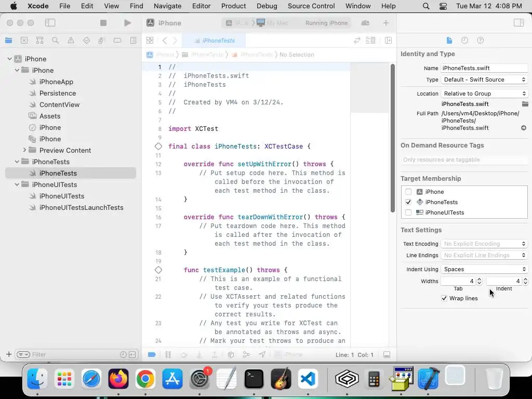
Task: Open Persistence swift file
Action: coord(57,93)
